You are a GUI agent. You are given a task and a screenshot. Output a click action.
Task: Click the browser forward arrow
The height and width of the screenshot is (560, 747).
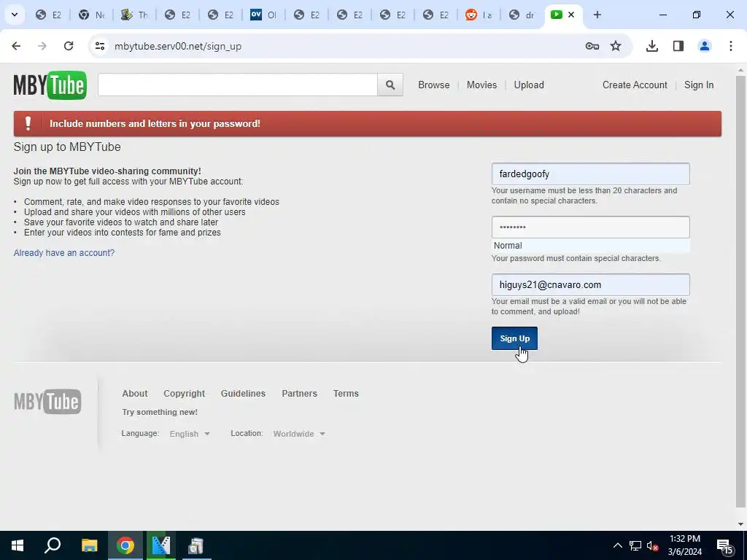(x=42, y=46)
